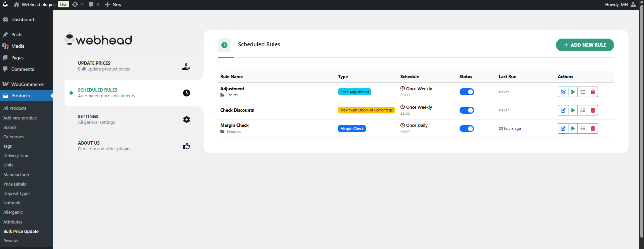Open the Howdy, MH account menu
Image resolution: width=644 pixels, height=249 pixels.
coord(620,5)
